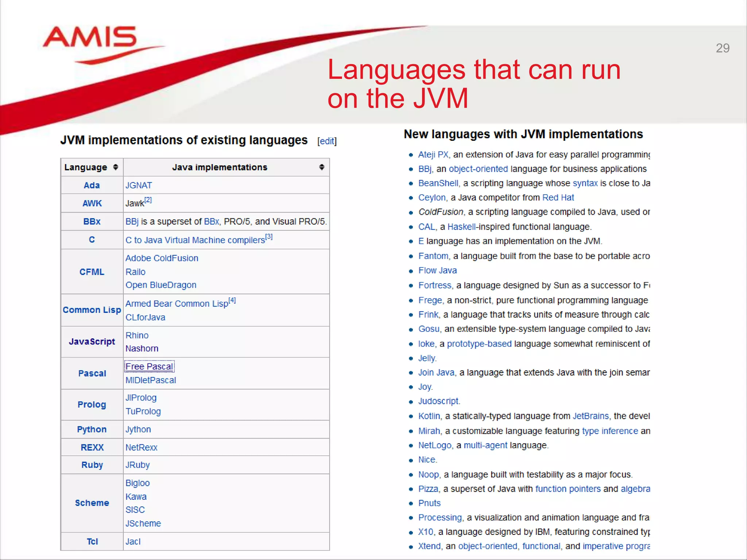Click the [edit] link next to the heading

click(327, 141)
